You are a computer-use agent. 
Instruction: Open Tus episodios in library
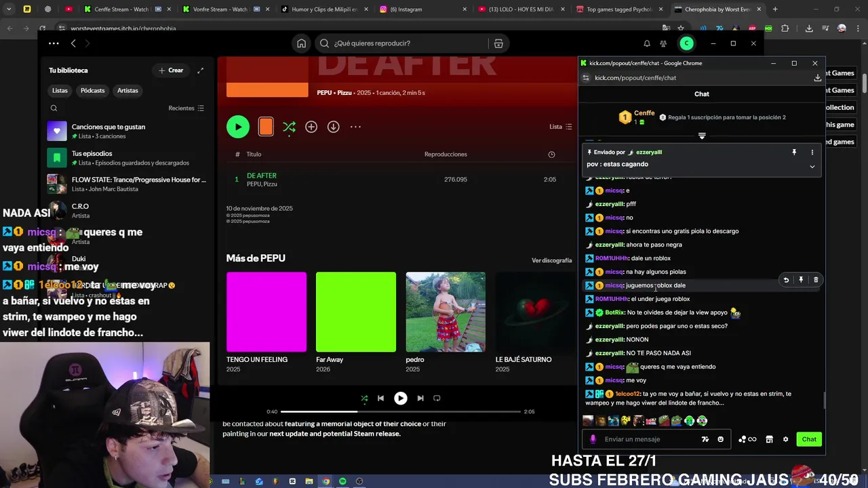[x=127, y=158]
